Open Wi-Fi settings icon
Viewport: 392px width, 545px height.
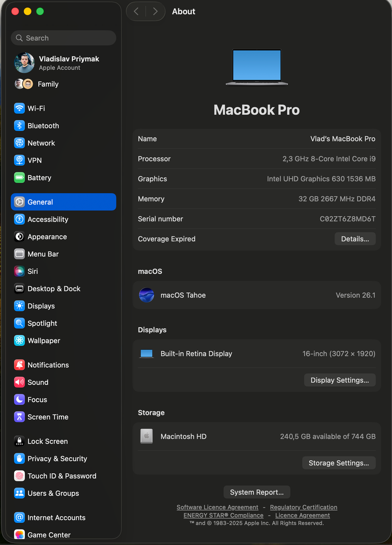(x=20, y=108)
